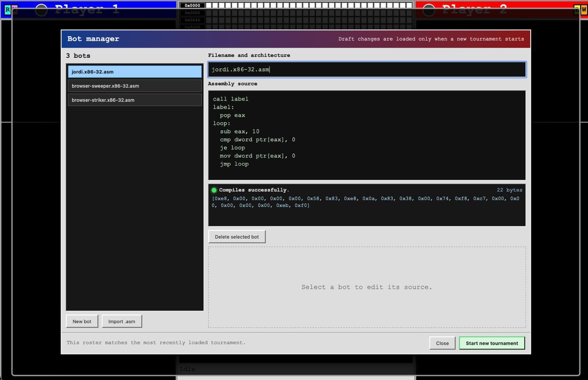
Task: Click the Player 2 circle indicator
Action: pyautogui.click(x=429, y=10)
